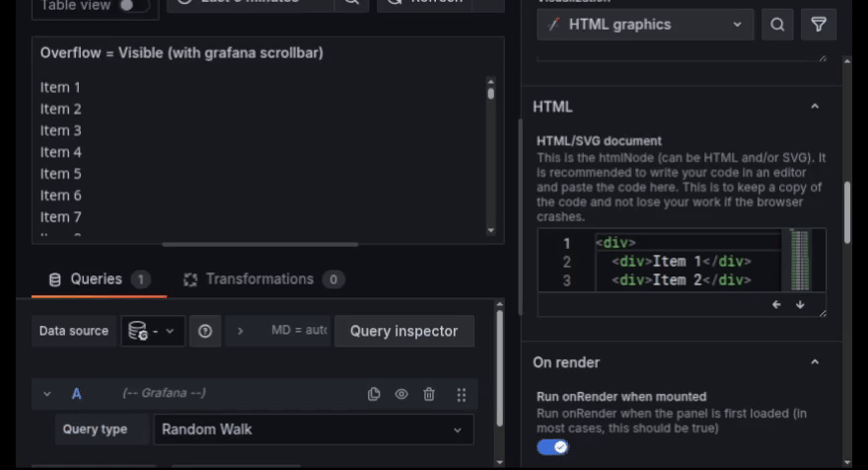Open the HTML graphics visualization dropdown

coord(645,25)
